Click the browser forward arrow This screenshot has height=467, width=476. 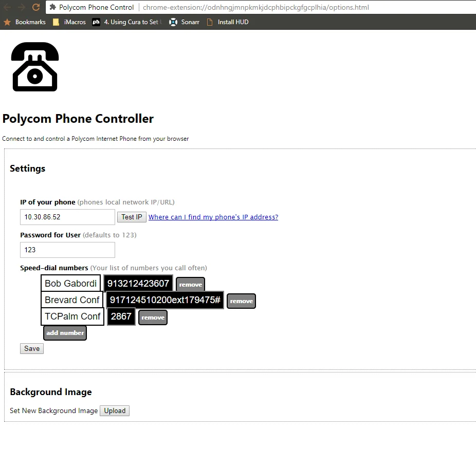point(21,7)
